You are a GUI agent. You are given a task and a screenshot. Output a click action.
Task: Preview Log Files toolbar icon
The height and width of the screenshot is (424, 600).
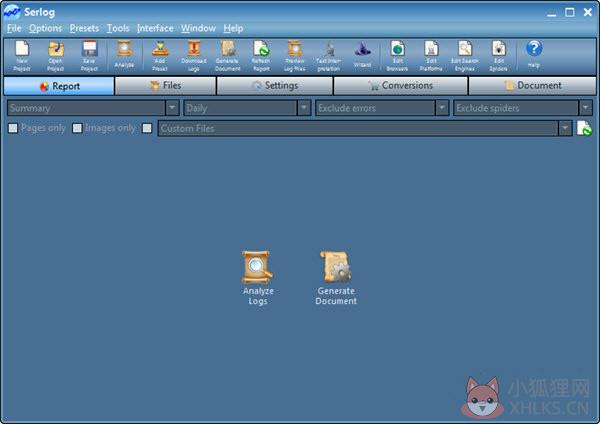pos(295,56)
